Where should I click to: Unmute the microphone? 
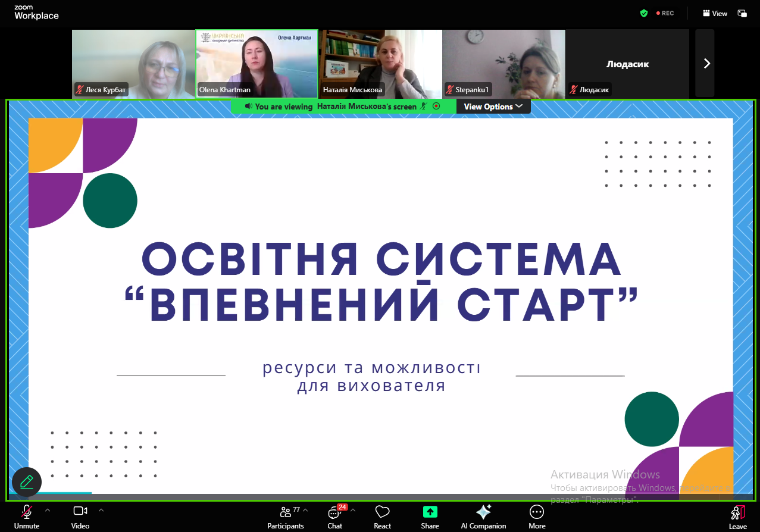coord(27,512)
